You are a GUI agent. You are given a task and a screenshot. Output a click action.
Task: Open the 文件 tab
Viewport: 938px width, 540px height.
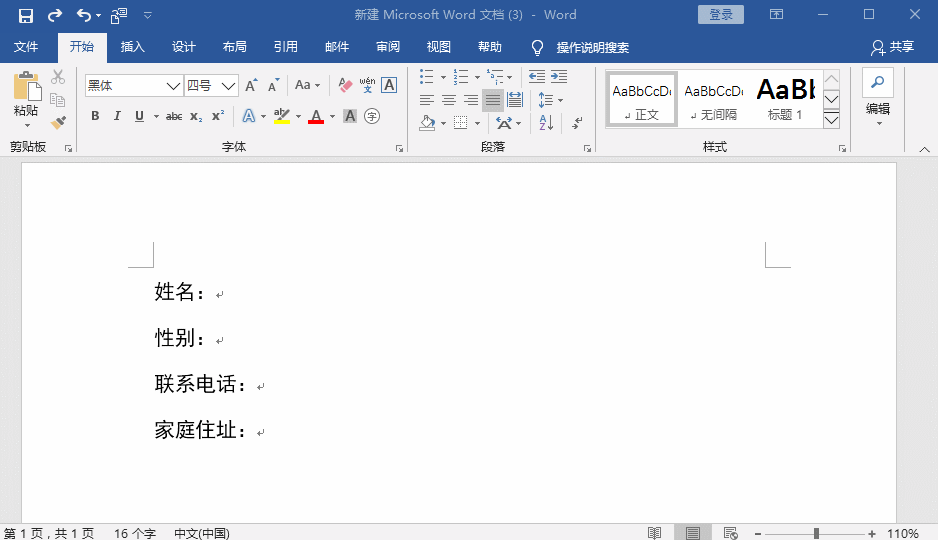click(26, 47)
